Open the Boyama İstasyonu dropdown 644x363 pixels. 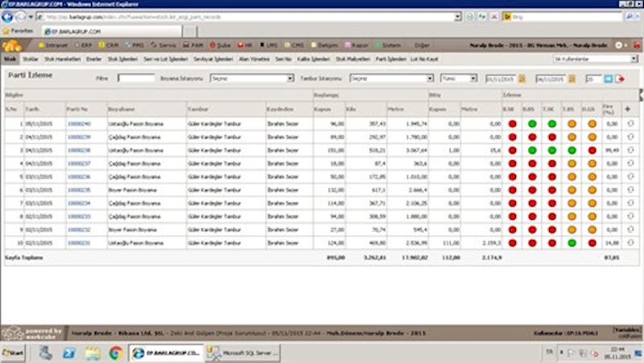coord(252,79)
